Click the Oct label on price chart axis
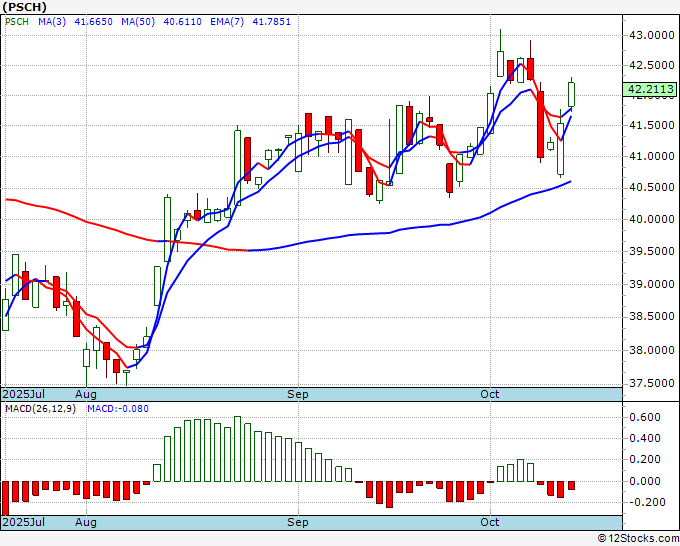Image resolution: width=680 pixels, height=546 pixels. 490,394
